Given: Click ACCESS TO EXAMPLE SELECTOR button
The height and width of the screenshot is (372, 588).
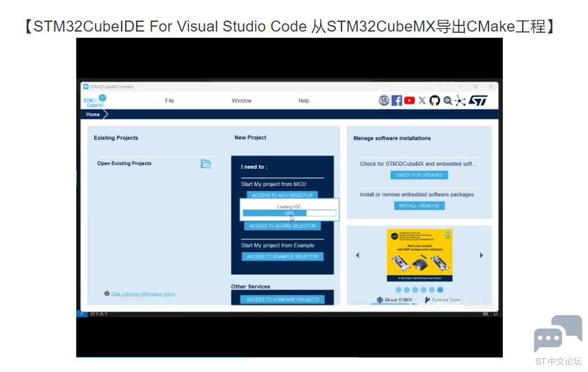Looking at the screenshot, I should [282, 257].
